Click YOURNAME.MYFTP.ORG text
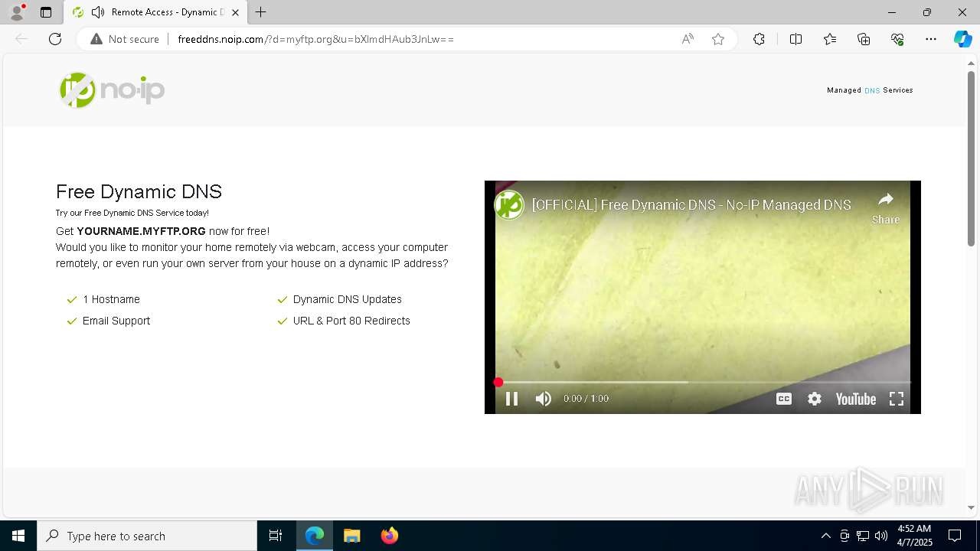Image resolution: width=980 pixels, height=551 pixels. [141, 231]
